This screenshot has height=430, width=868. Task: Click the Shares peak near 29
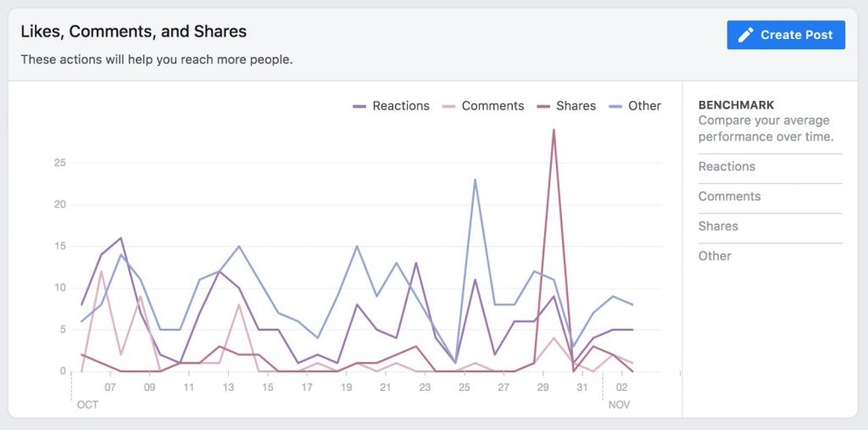(554, 130)
